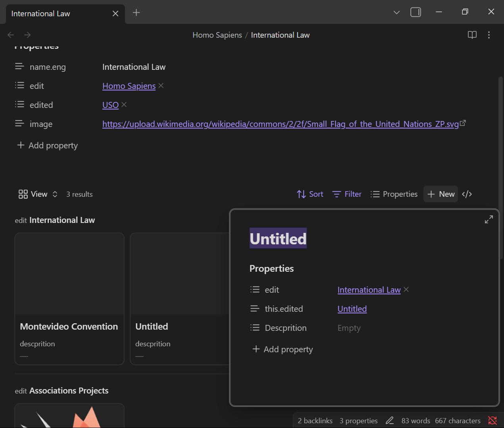Open the Sort options
This screenshot has width=504, height=428.
[x=310, y=194]
